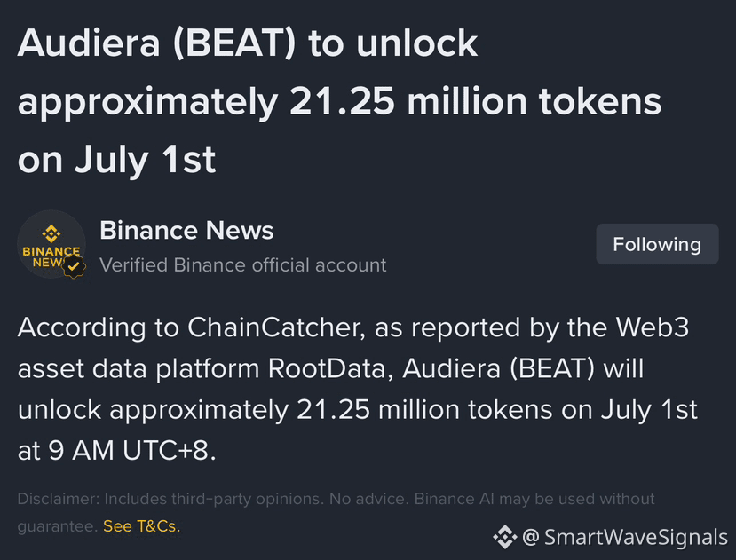
Task: Click the diamond Binance logo inside avatar
Action: (51, 233)
